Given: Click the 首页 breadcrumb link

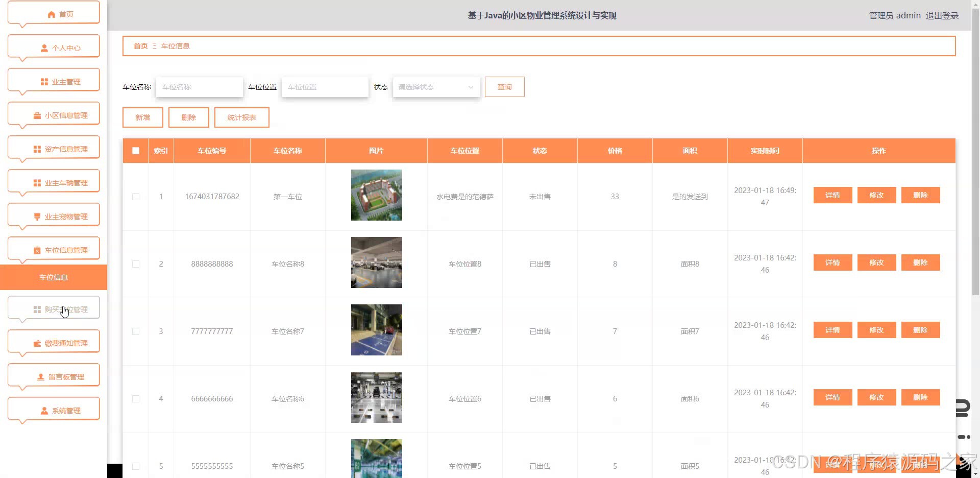Looking at the screenshot, I should pyautogui.click(x=140, y=46).
